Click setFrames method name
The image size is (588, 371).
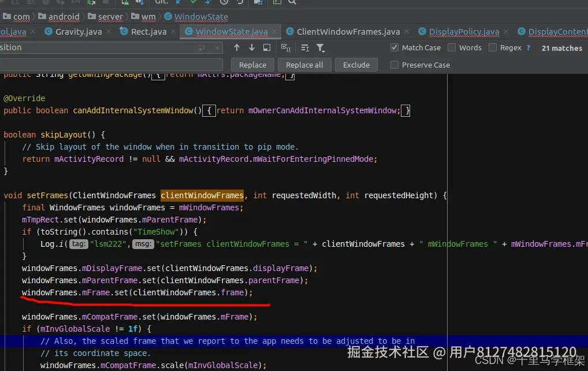coord(47,195)
